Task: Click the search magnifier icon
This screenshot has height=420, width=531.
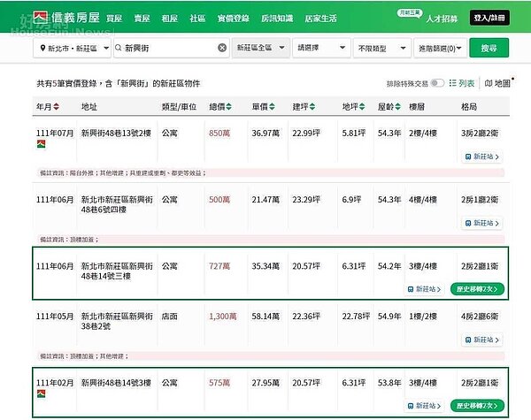Action: [119, 48]
